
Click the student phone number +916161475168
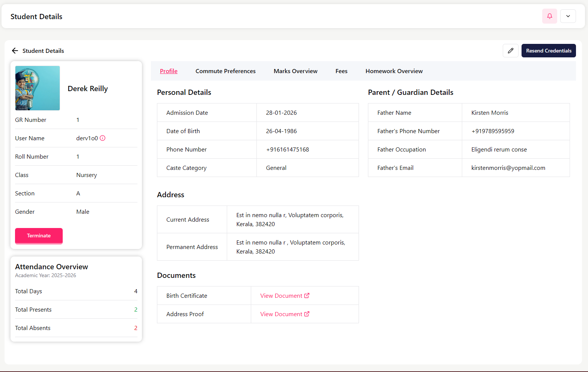[287, 150]
